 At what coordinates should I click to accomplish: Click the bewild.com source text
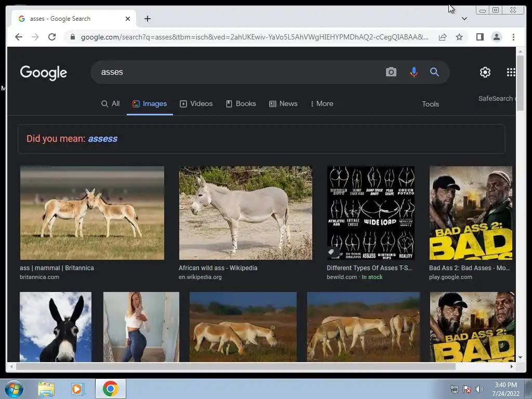pyautogui.click(x=342, y=277)
